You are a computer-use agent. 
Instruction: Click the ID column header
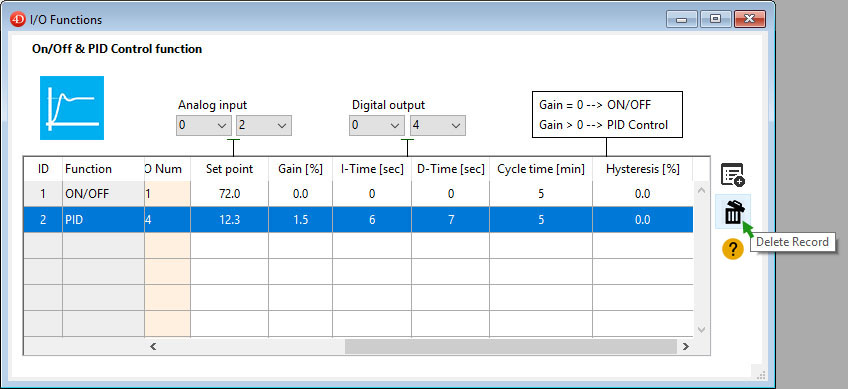[43, 169]
